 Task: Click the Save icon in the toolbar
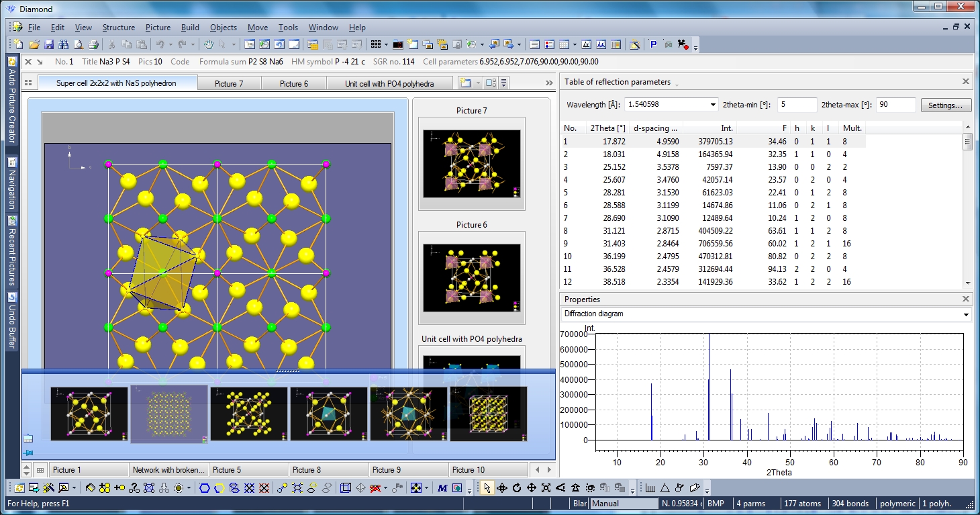[x=48, y=44]
